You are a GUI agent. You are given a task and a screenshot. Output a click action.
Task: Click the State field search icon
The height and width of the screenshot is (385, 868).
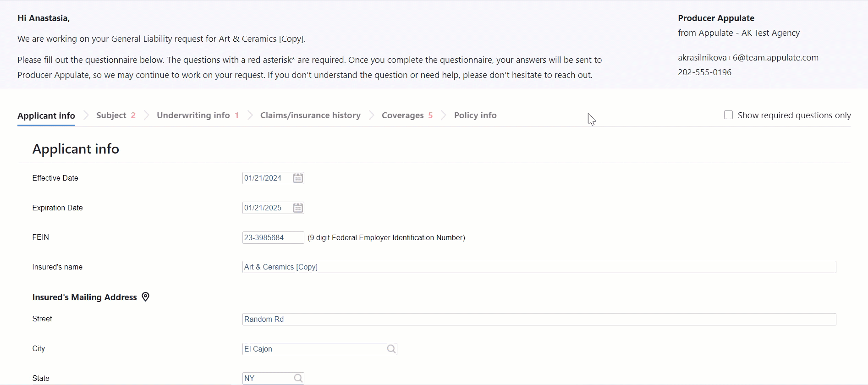click(x=298, y=379)
